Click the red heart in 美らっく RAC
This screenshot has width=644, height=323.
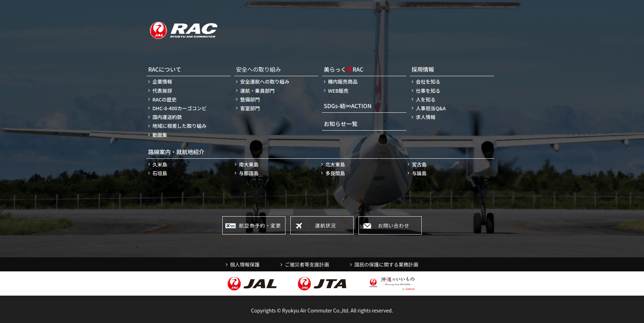349,70
